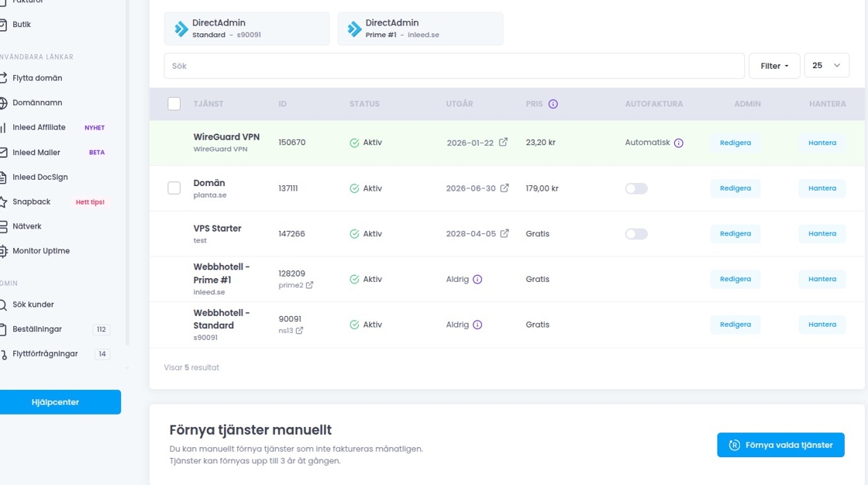Viewport: 868px width, 485px height.
Task: Open external link icon next to prime2
Action: tap(310, 285)
